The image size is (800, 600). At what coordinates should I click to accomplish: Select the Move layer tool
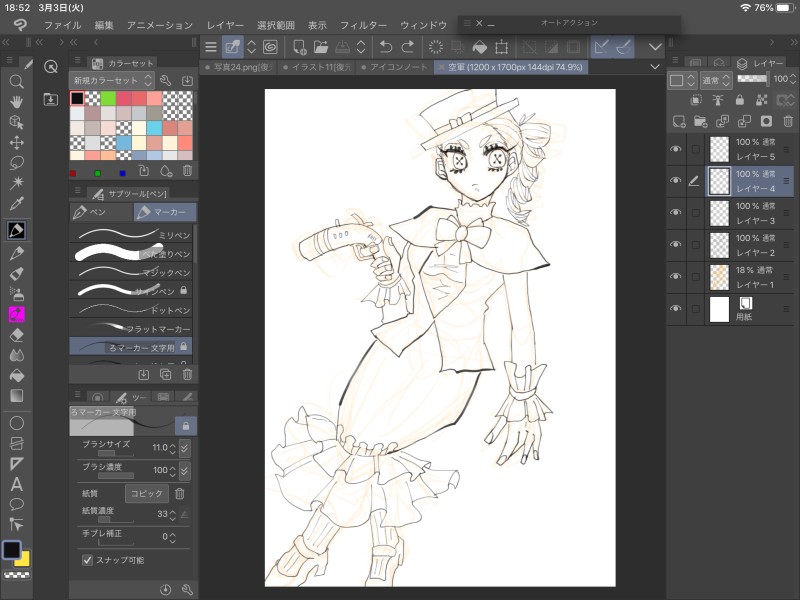pos(16,142)
